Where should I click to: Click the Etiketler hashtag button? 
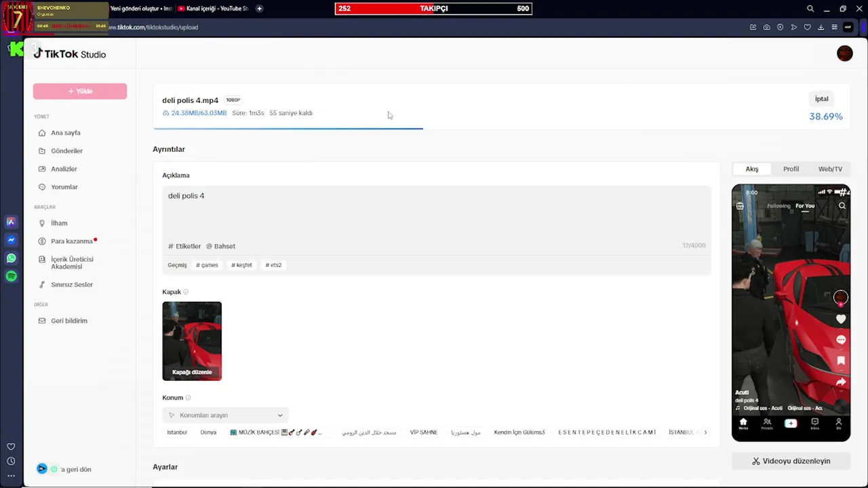point(184,246)
